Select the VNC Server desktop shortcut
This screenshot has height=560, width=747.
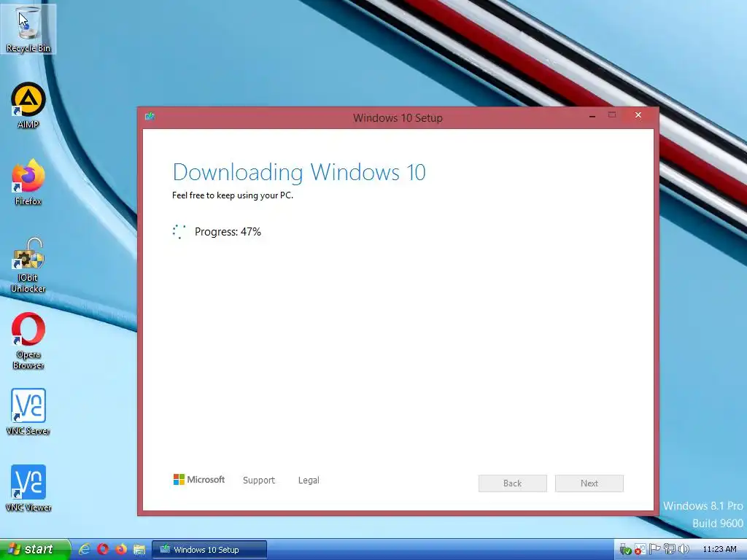[28, 412]
